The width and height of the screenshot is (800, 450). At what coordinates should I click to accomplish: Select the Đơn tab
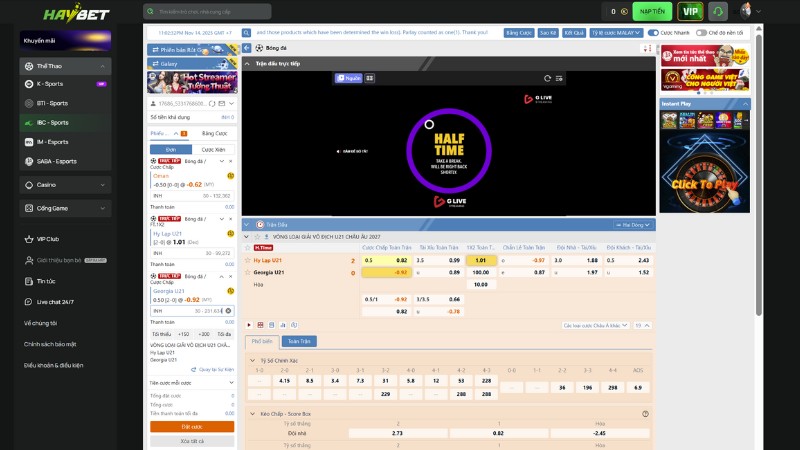point(171,149)
